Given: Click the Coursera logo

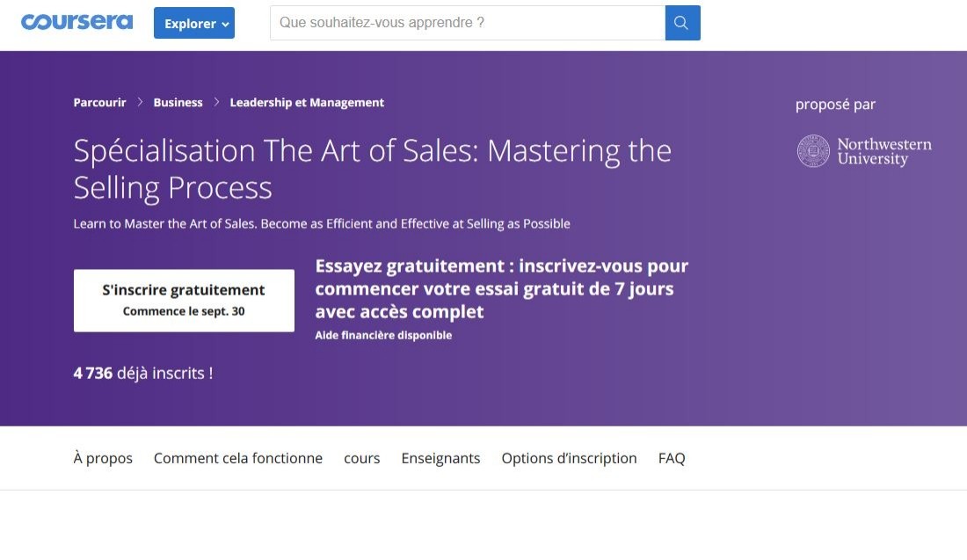Looking at the screenshot, I should [76, 22].
